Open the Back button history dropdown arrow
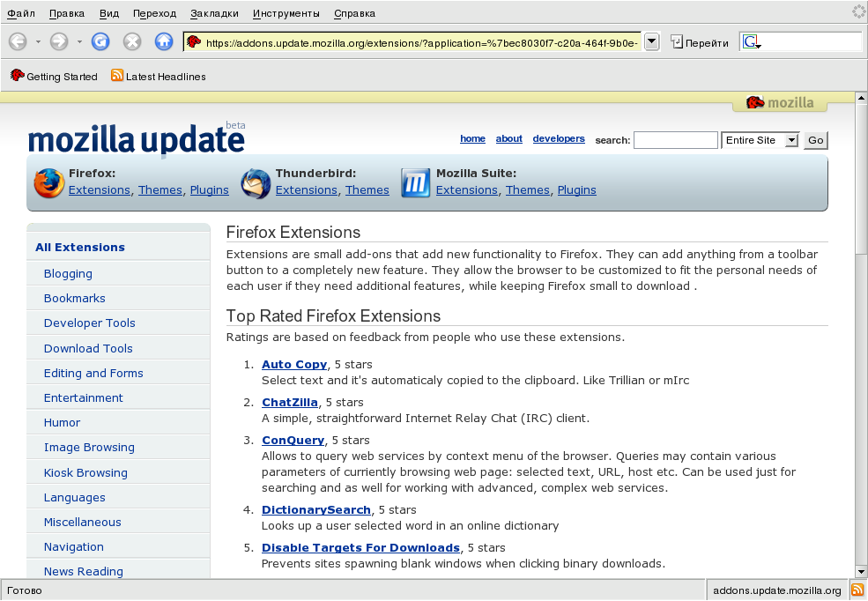The image size is (868, 601). (38, 42)
